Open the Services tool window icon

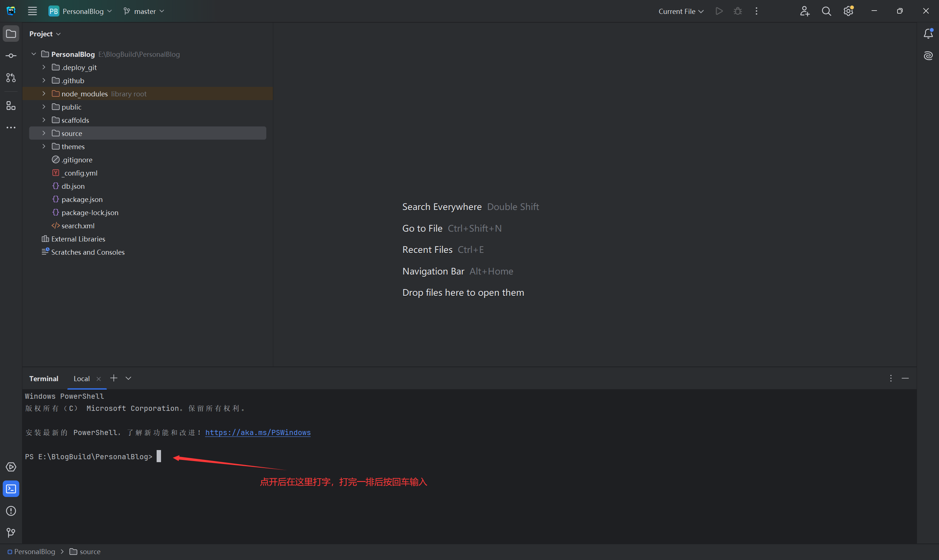[11, 467]
